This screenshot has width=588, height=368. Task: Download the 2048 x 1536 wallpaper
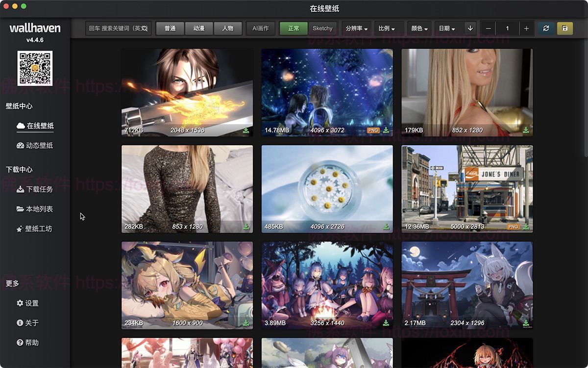click(x=246, y=131)
